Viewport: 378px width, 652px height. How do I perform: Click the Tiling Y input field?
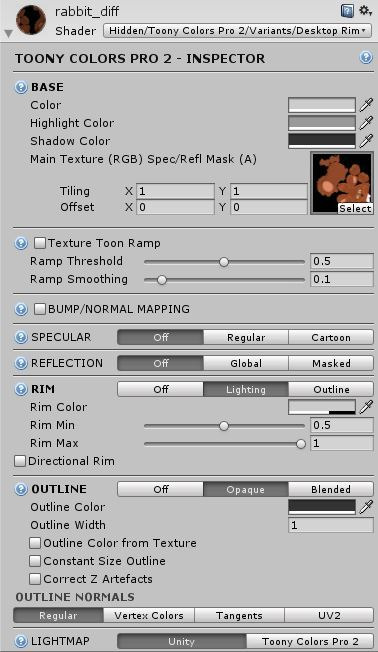click(x=269, y=191)
